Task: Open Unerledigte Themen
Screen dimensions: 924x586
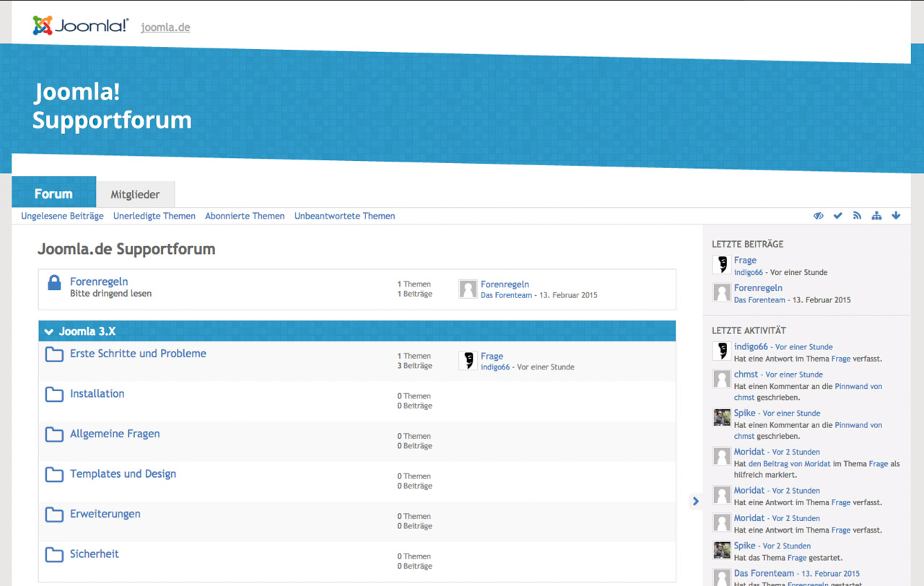Action: [154, 216]
